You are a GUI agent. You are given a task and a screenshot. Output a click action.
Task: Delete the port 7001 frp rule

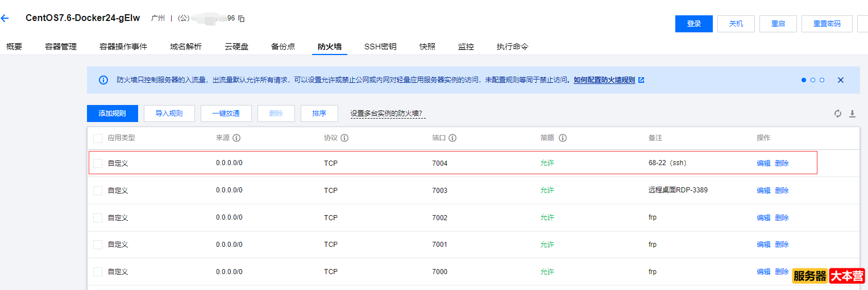(782, 245)
